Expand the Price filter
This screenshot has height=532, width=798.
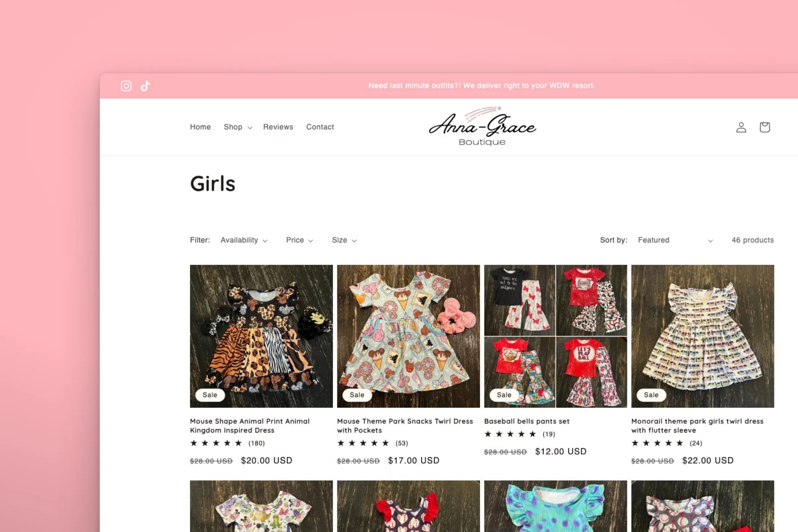299,240
